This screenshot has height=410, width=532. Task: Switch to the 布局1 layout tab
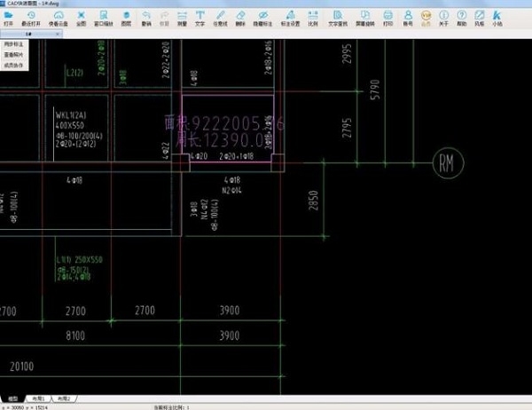pos(39,398)
